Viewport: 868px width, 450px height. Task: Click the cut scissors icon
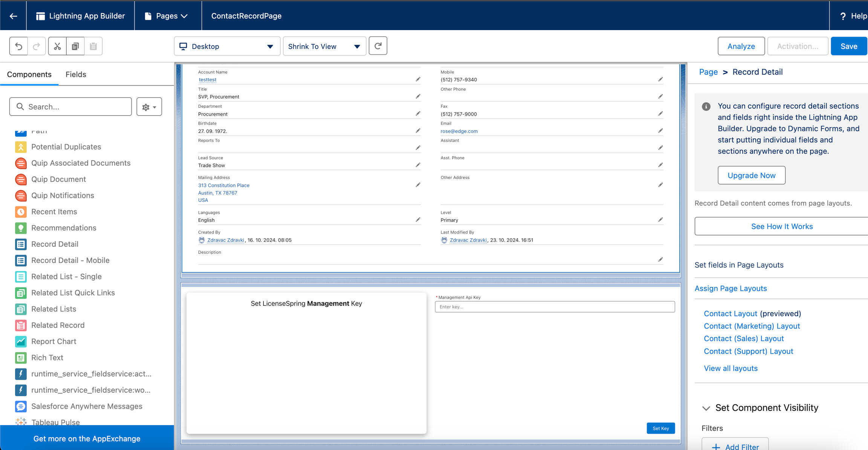(x=57, y=46)
